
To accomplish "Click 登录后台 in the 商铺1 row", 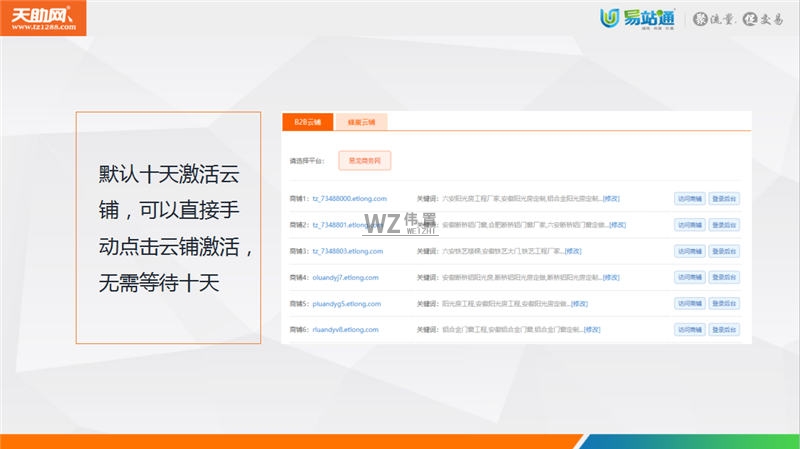I will (x=724, y=198).
